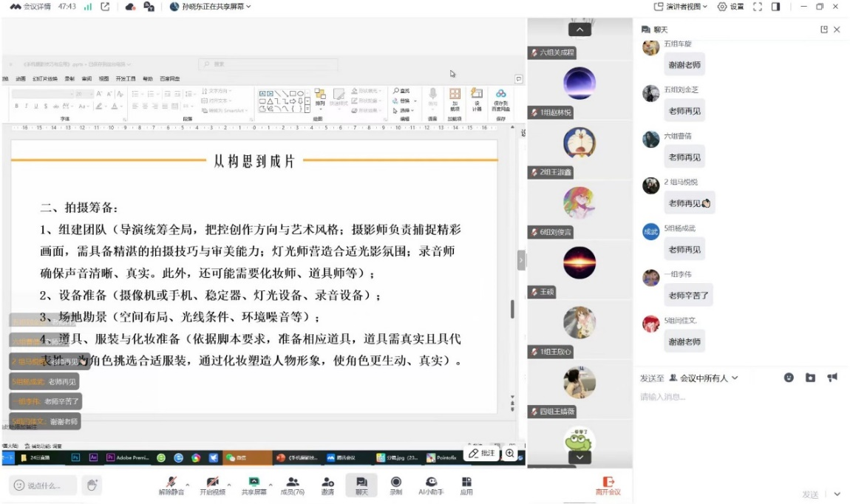Turn on camera via 开启视频
The width and height of the screenshot is (850, 504).
[x=212, y=484]
